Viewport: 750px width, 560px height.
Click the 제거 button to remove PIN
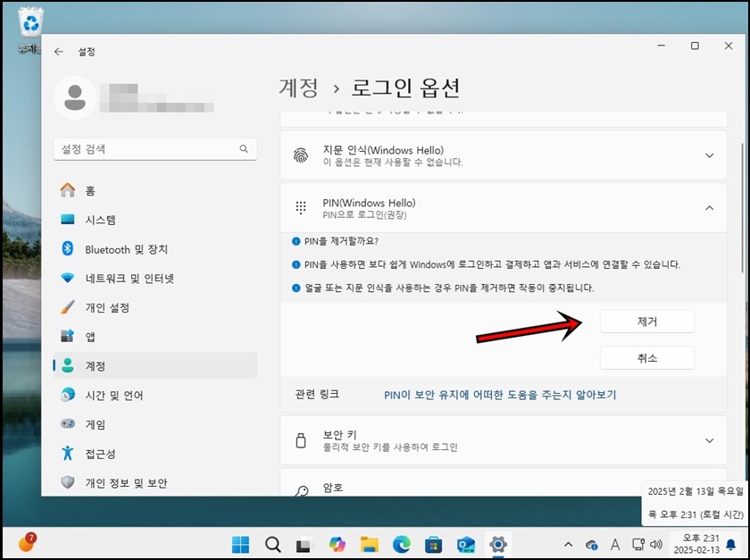point(647,322)
